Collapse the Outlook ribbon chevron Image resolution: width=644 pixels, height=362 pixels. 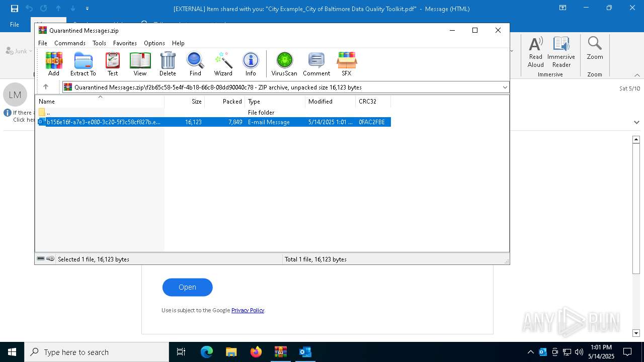tap(637, 75)
